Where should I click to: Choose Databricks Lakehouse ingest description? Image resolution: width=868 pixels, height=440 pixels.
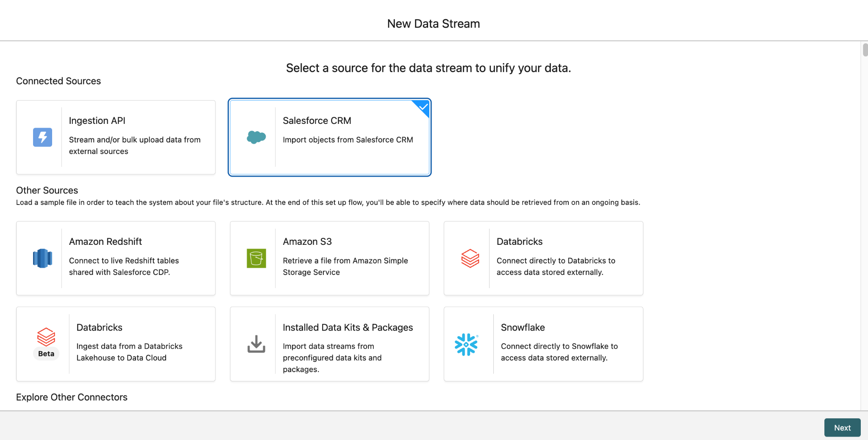[129, 352]
